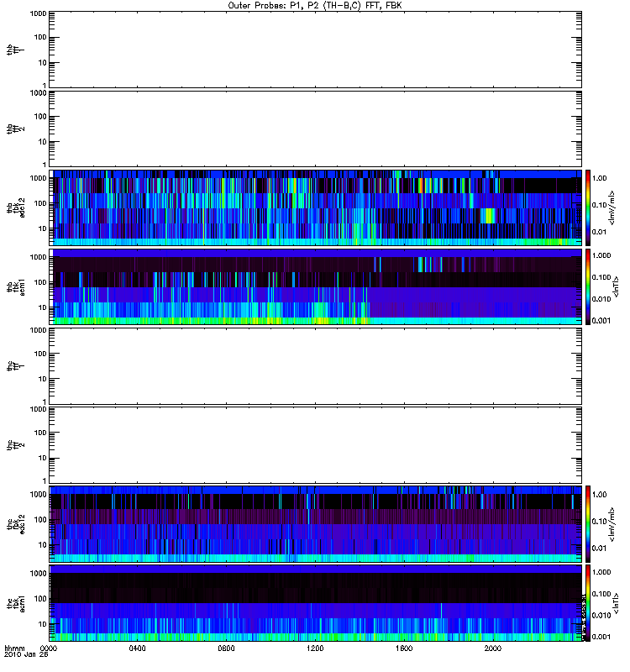Select the empty thc fft 1 plot panel
The image size is (630, 672).
click(316, 366)
